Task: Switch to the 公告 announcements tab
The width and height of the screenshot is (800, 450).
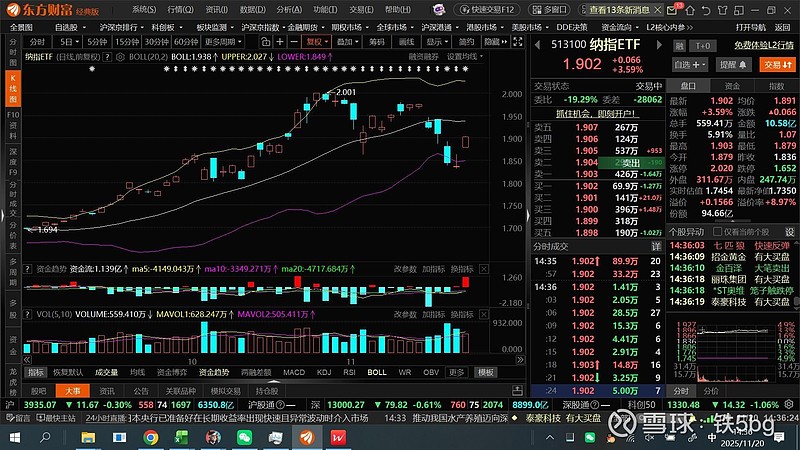Action: click(141, 391)
